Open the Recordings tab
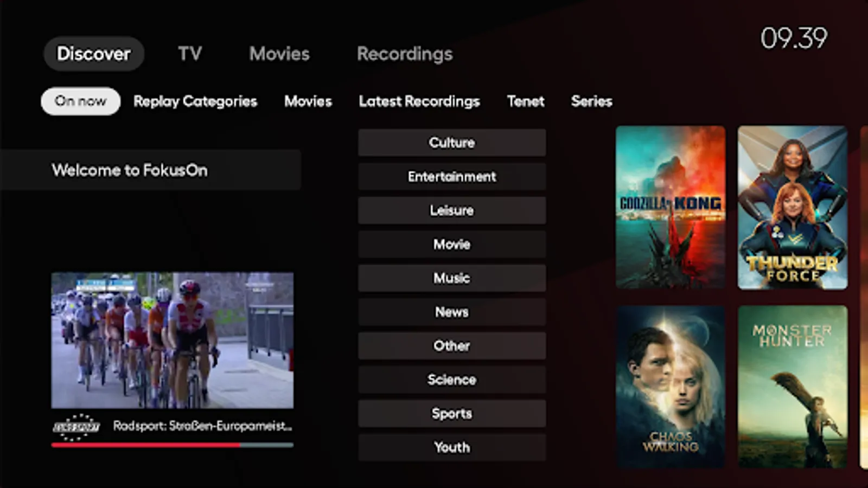This screenshot has width=868, height=488. (x=405, y=54)
